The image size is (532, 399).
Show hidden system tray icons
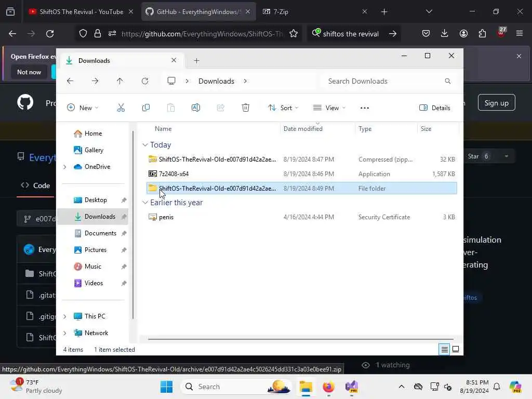[x=402, y=387]
